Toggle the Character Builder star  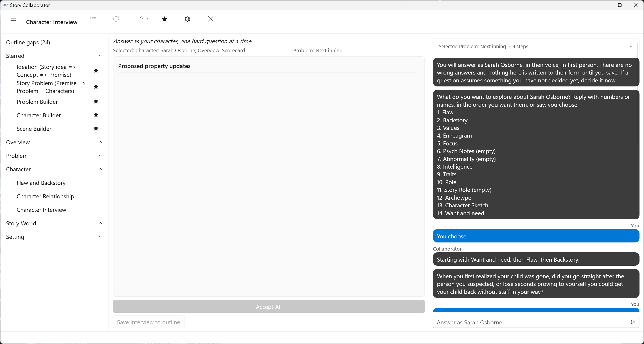click(x=96, y=115)
